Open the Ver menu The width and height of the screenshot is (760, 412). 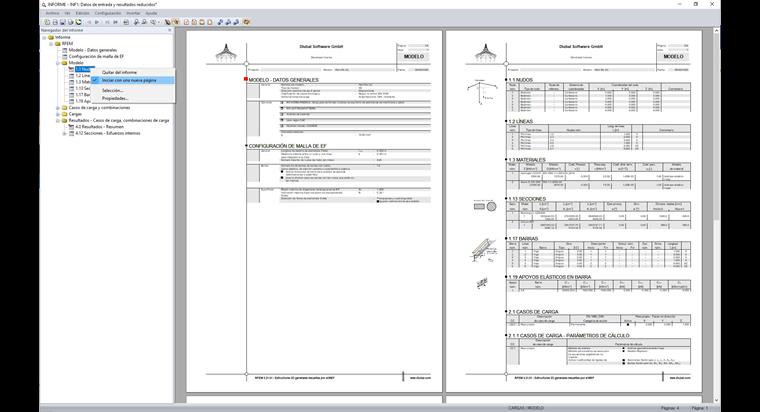point(67,13)
